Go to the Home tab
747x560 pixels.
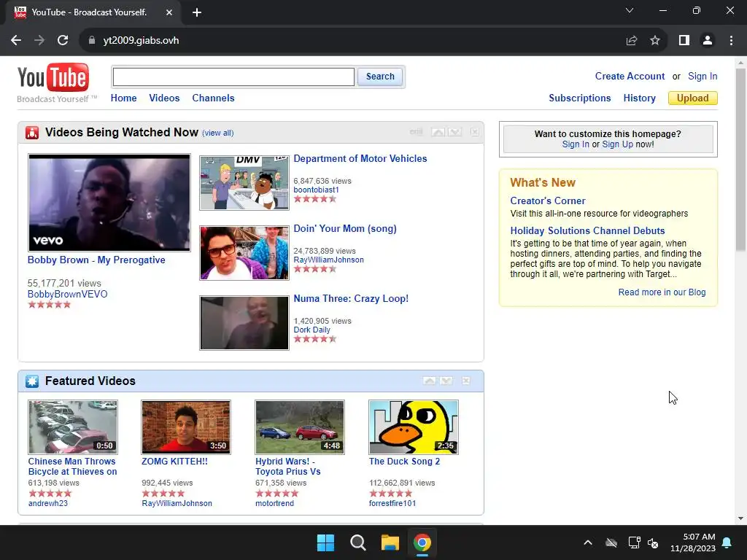123,98
